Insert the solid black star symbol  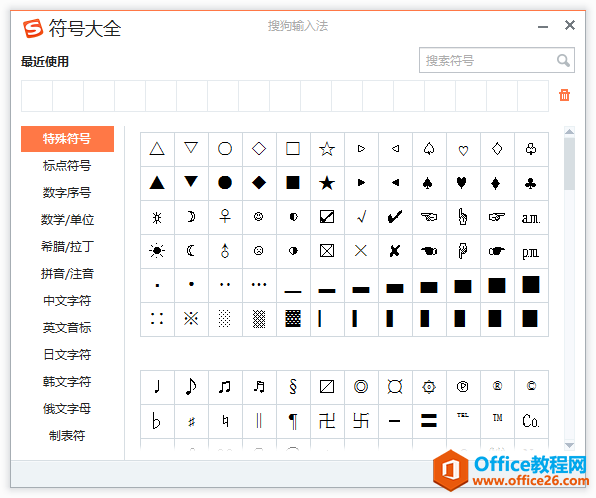click(327, 183)
